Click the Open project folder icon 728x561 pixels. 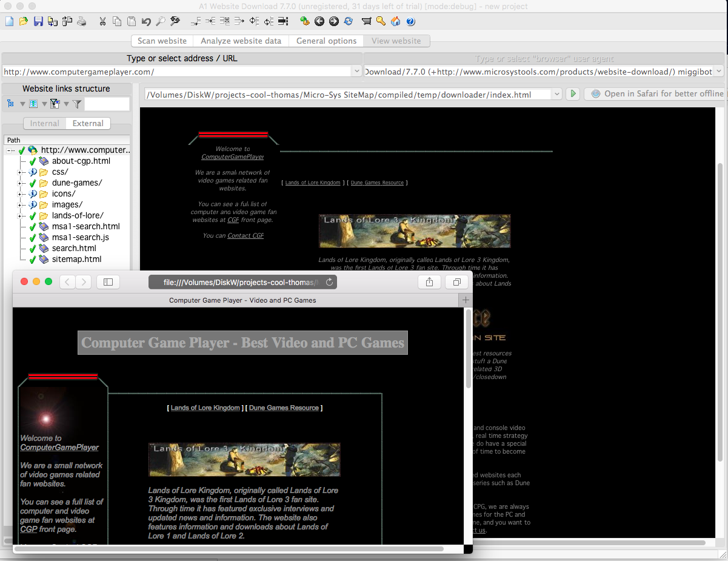24,21
